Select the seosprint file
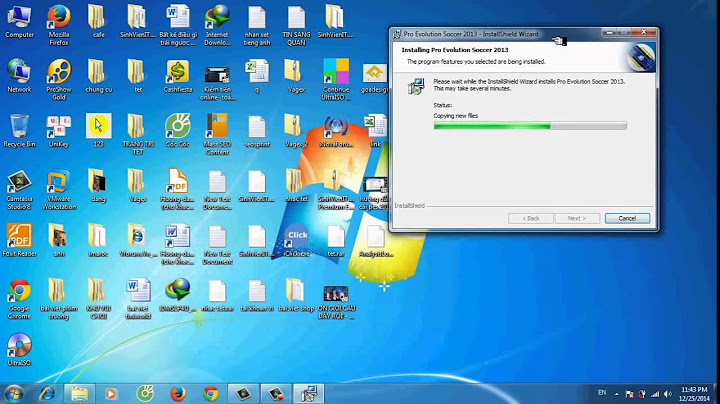 click(257, 131)
